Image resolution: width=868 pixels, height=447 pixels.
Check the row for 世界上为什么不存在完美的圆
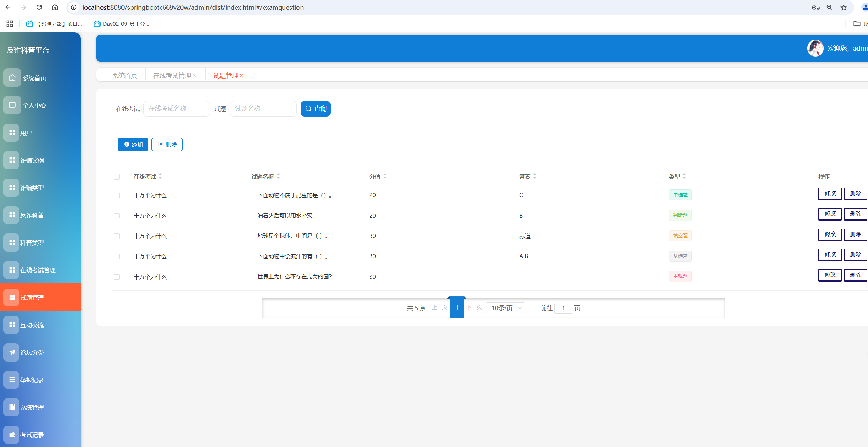point(117,277)
